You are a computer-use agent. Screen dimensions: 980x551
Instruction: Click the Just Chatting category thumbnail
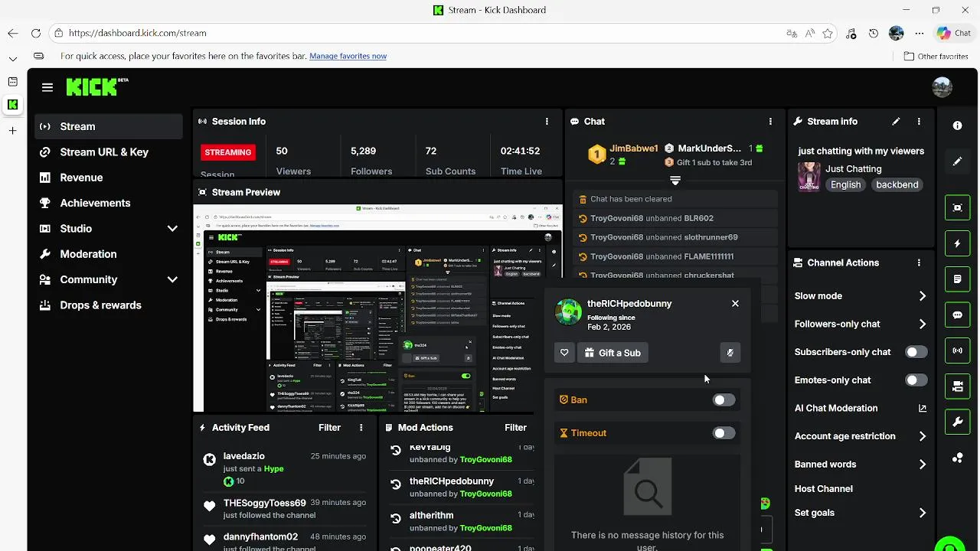coord(809,177)
